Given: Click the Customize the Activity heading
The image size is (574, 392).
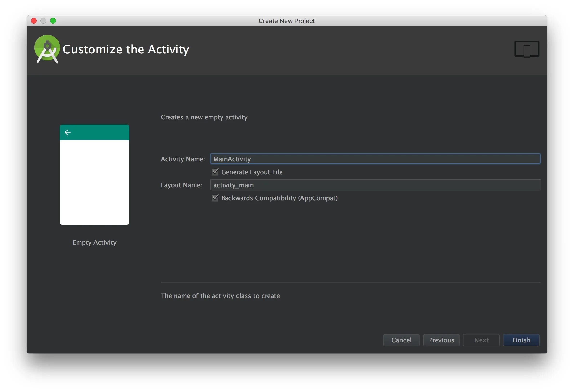Looking at the screenshot, I should coord(126,49).
